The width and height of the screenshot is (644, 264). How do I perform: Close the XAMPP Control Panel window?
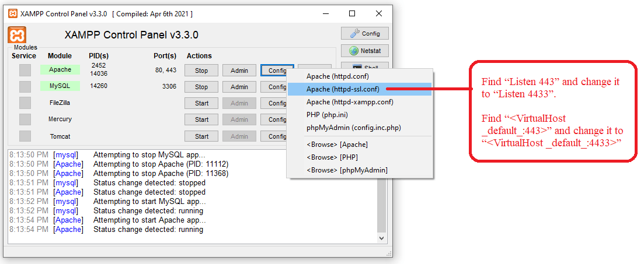(379, 13)
